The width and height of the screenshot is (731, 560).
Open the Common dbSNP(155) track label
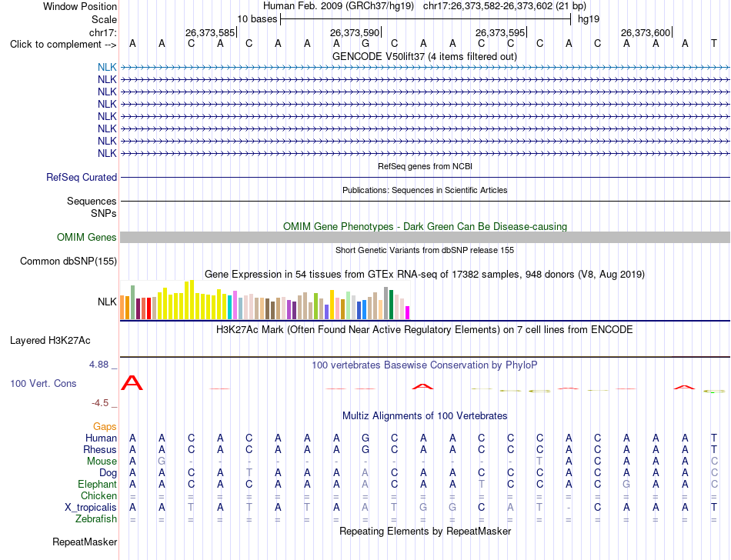[68, 261]
